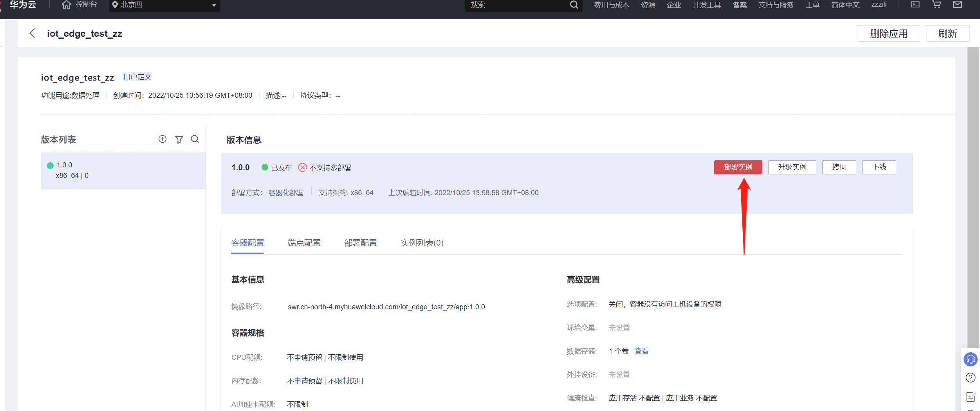Click the 支持架构: x86_64 text

coord(346,193)
